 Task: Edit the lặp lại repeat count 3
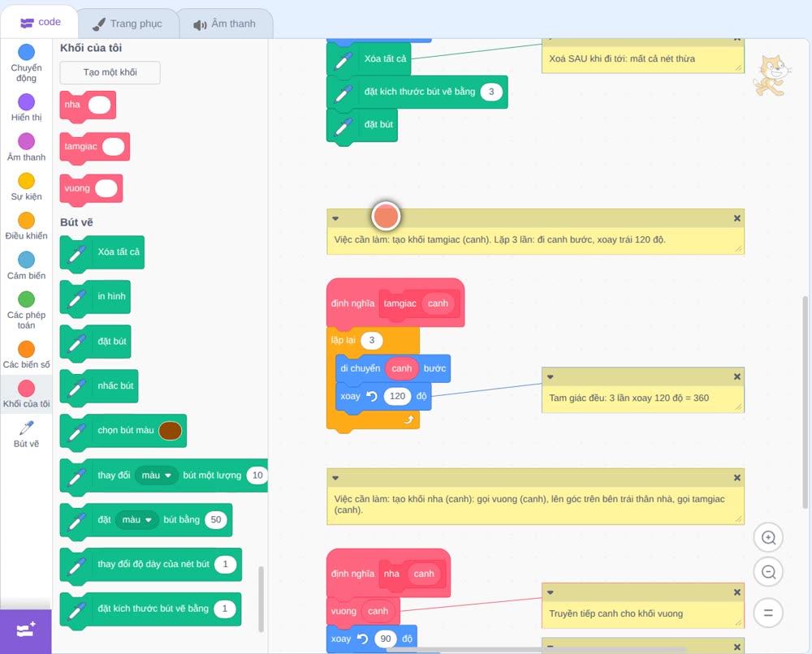coord(371,341)
